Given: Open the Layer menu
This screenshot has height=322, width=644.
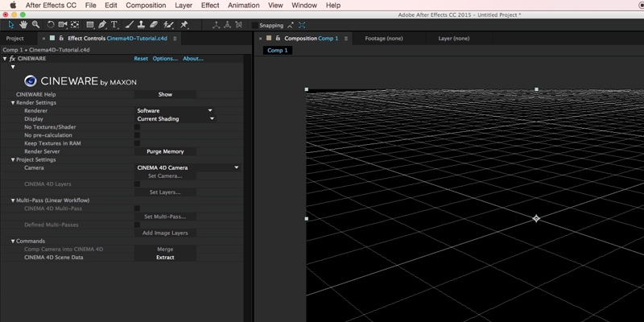Looking at the screenshot, I should tap(184, 6).
